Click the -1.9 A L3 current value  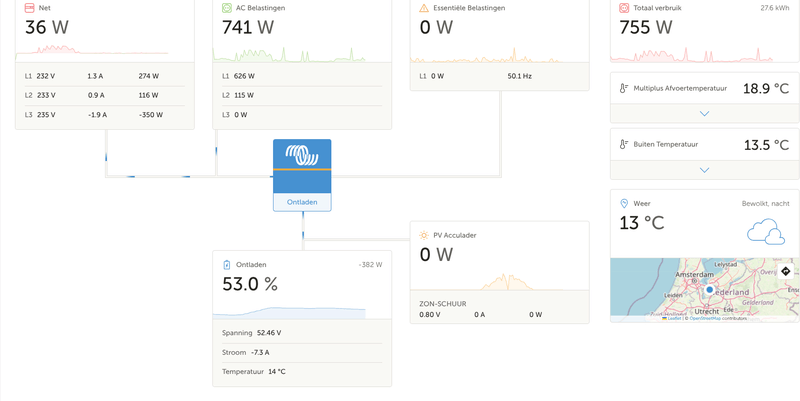(x=97, y=115)
